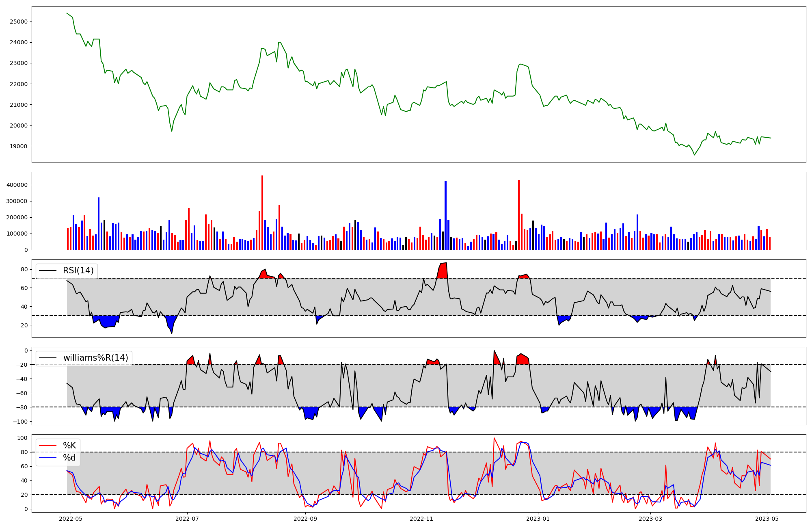
Task: Click the highest red RSI overbought peak
Action: (x=443, y=270)
